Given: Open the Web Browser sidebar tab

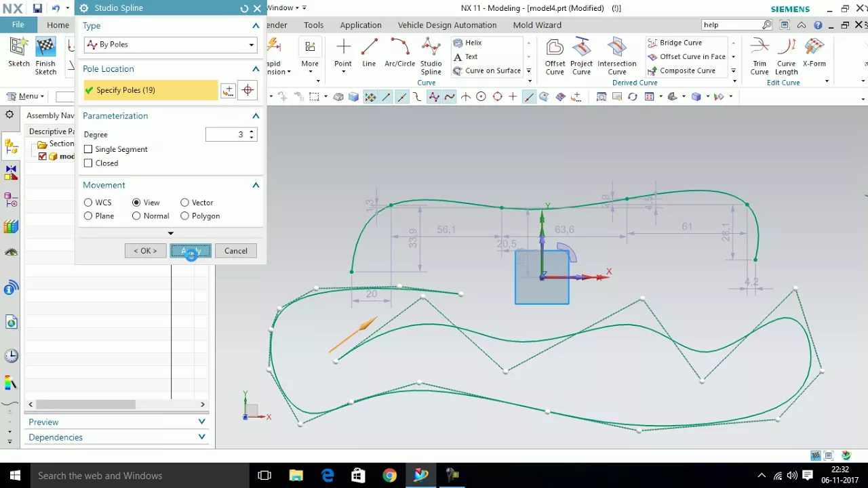Looking at the screenshot, I should [x=11, y=323].
